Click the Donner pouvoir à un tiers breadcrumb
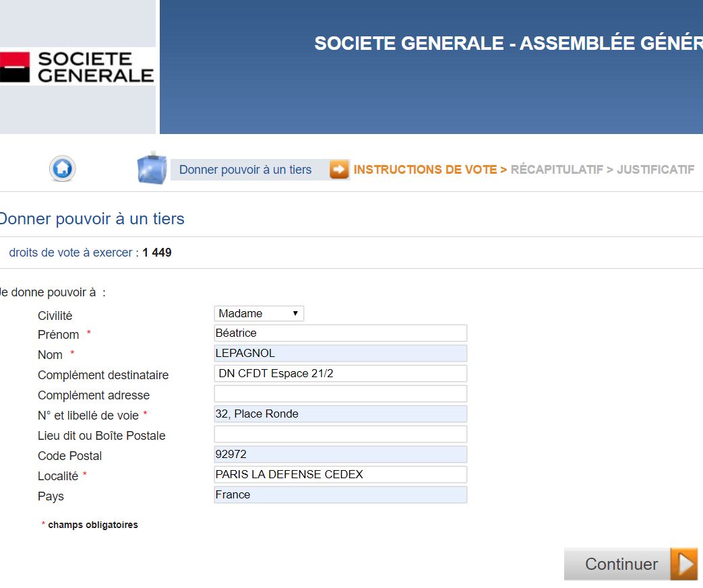The width and height of the screenshot is (703, 588). (x=245, y=170)
